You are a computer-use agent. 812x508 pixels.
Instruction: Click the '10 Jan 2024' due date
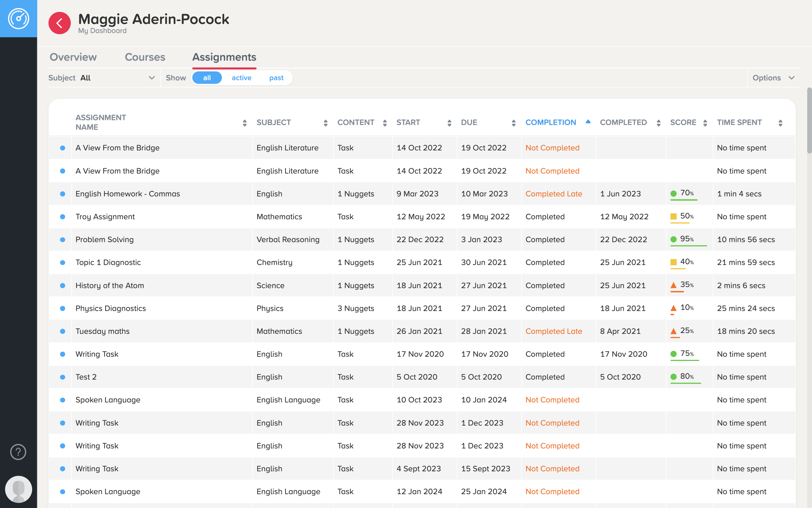point(484,400)
